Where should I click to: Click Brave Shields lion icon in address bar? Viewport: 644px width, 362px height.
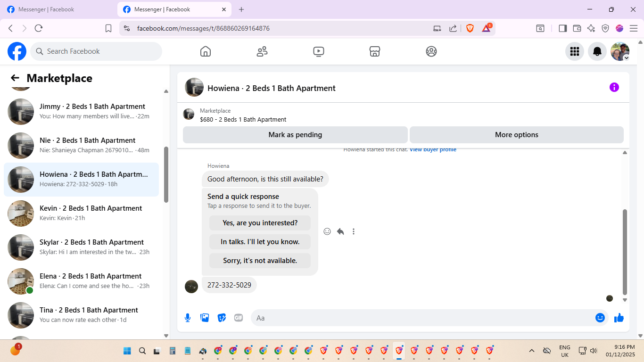(x=470, y=28)
